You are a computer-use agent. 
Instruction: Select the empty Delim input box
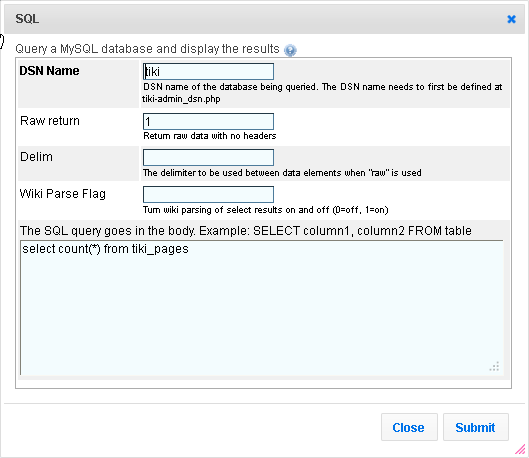[208, 158]
